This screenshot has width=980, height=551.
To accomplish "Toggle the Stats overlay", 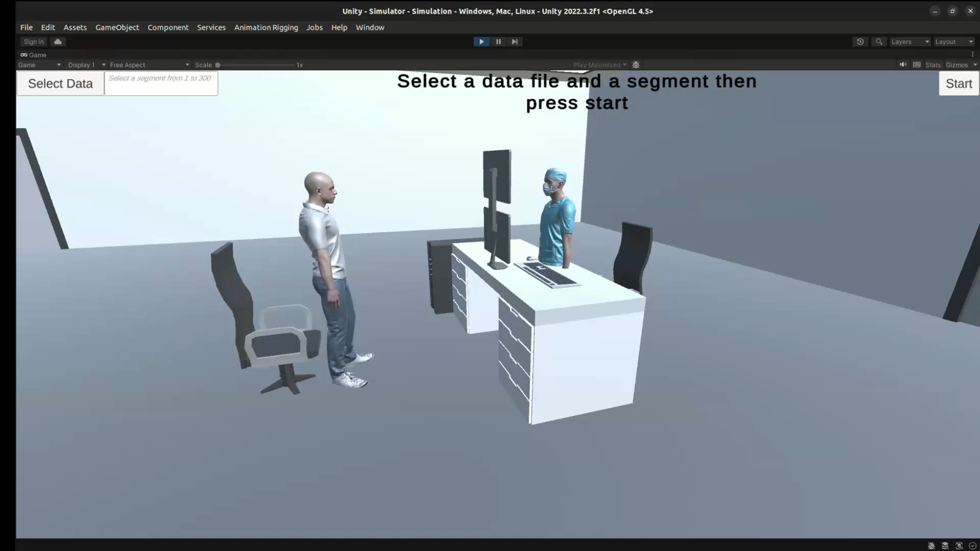I will click(x=932, y=64).
